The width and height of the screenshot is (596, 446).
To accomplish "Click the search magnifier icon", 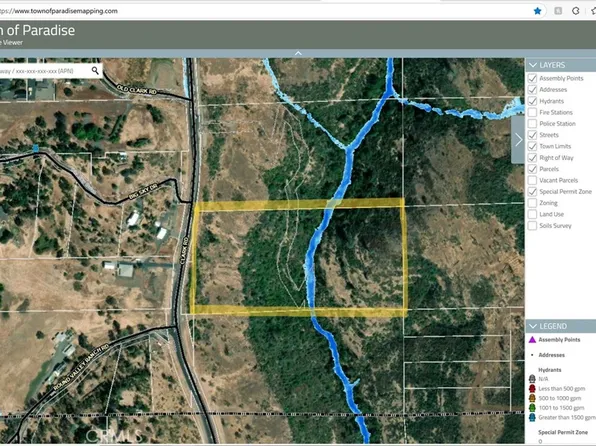I will (95, 70).
